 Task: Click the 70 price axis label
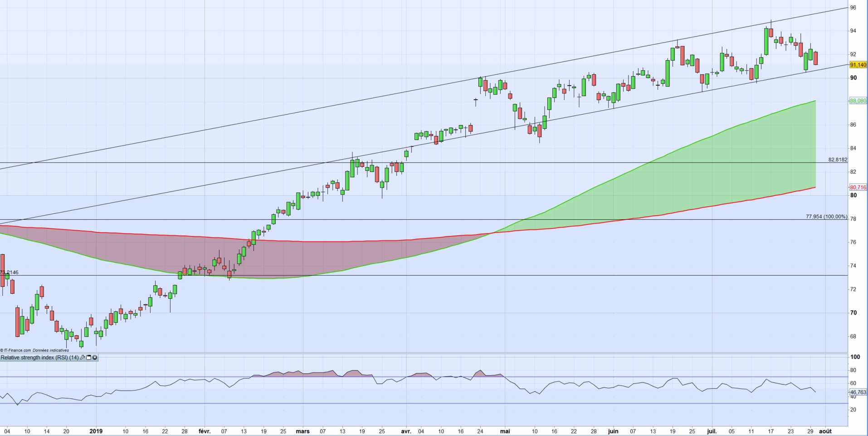[x=853, y=313]
